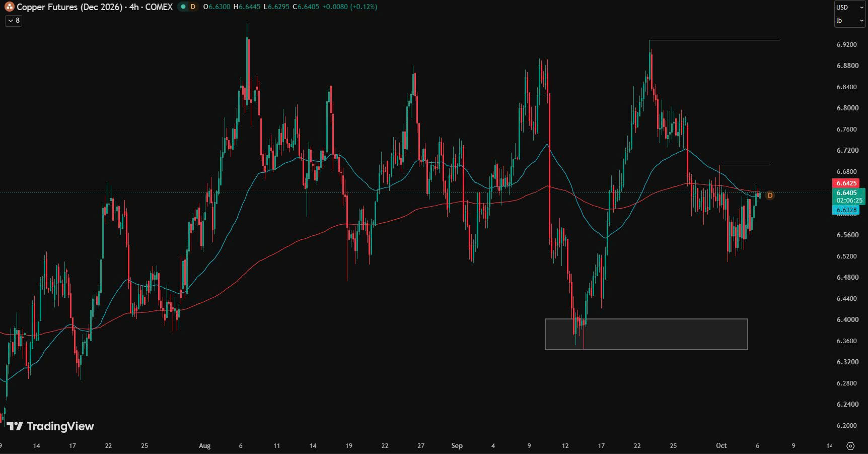Click the 27 date label on time axis

pos(421,446)
